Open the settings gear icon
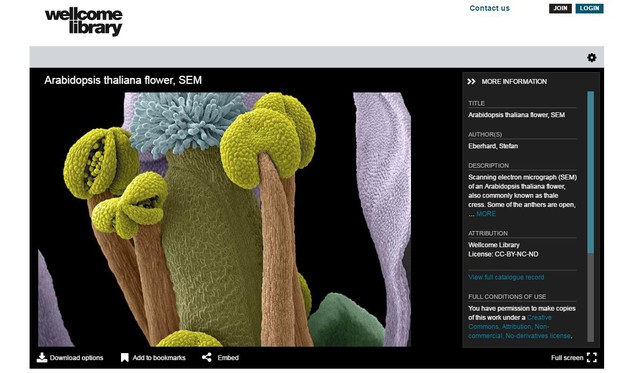Image resolution: width=617 pixels, height=373 pixels. [x=591, y=57]
